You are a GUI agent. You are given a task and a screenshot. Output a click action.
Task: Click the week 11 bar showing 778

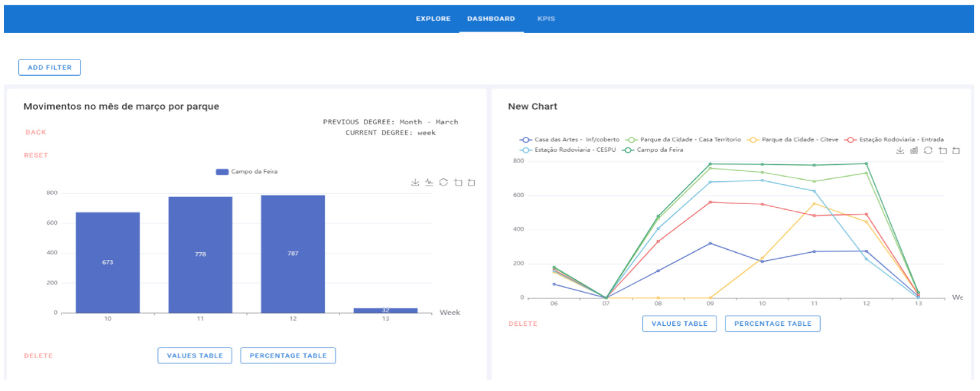point(200,254)
